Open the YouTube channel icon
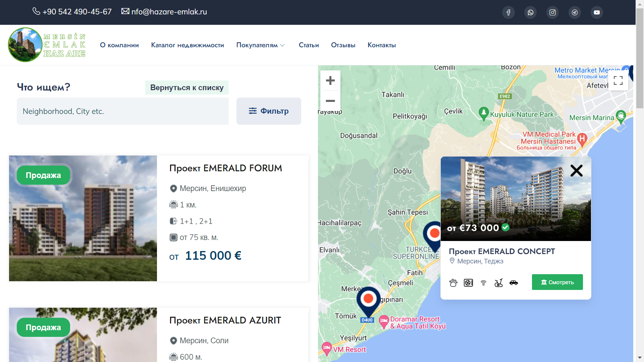The width and height of the screenshot is (644, 362). (597, 12)
